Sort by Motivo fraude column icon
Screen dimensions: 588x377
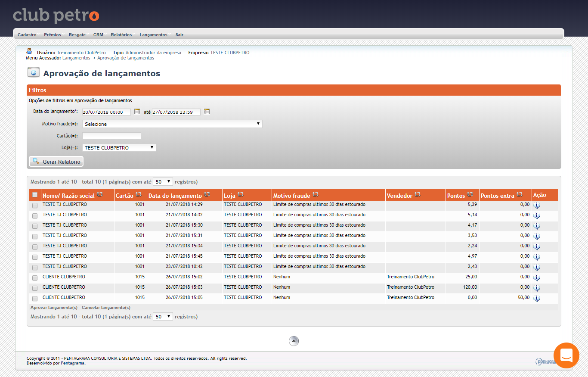coord(316,195)
